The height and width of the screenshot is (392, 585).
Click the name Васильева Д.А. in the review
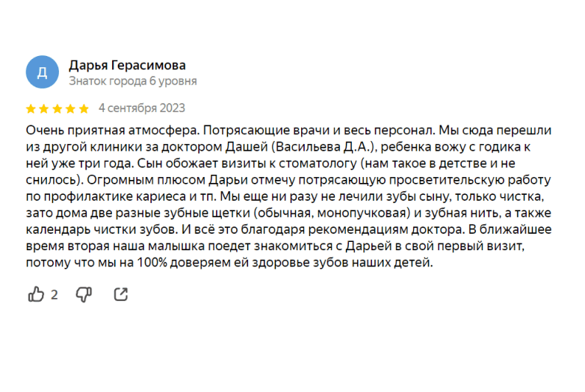click(322, 147)
